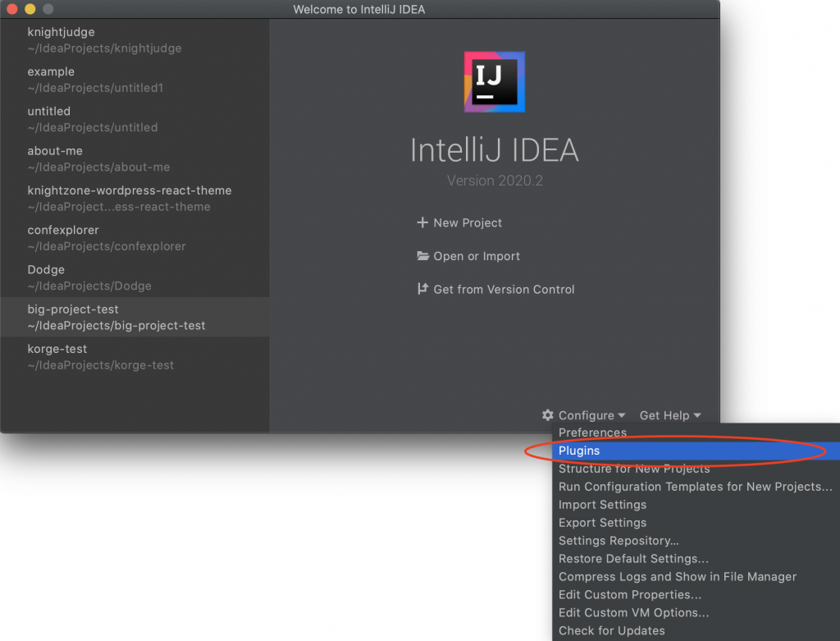Select Restore Default Settings
The width and height of the screenshot is (840, 641).
point(696,558)
